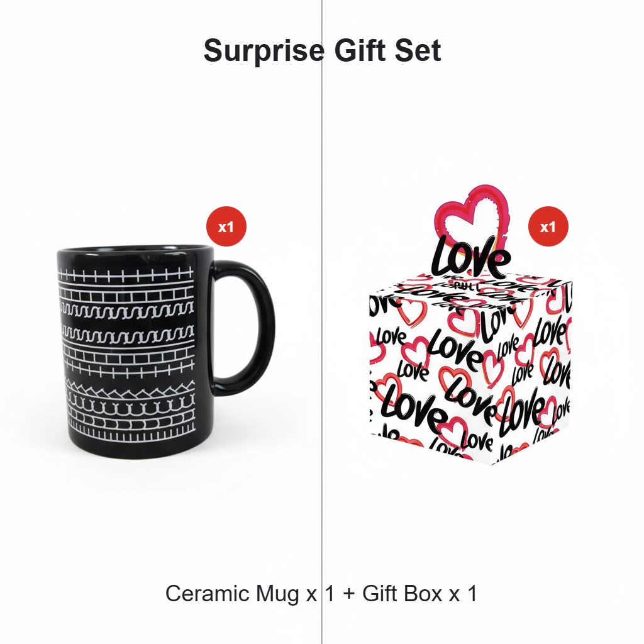Image resolution: width=644 pixels, height=644 pixels.
Task: Click the white wavy pattern band on the mug
Action: click(x=127, y=309)
